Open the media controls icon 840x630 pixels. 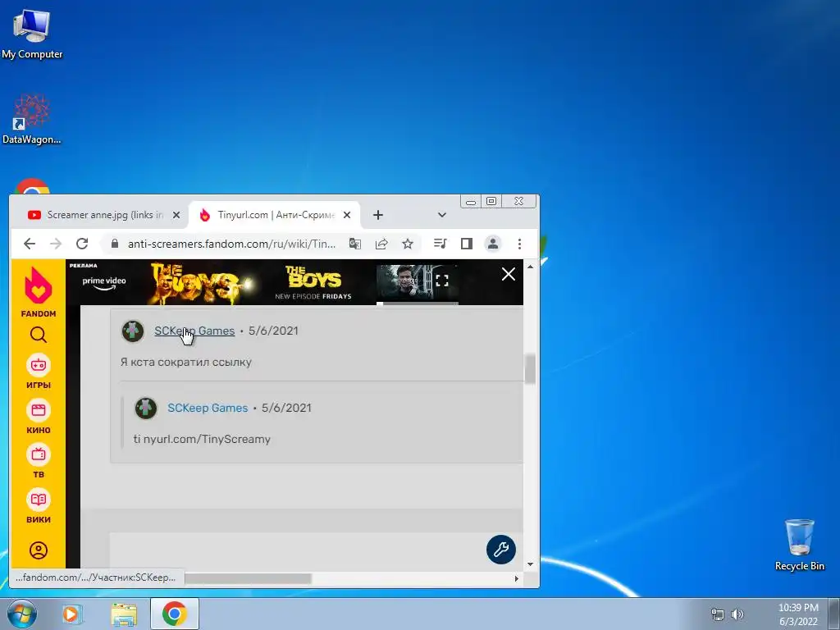[x=440, y=244]
